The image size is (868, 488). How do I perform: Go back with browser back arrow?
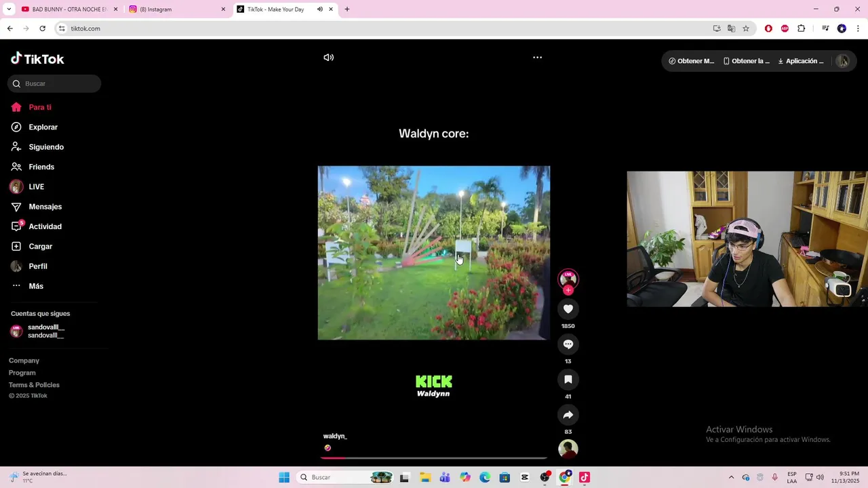point(9,28)
